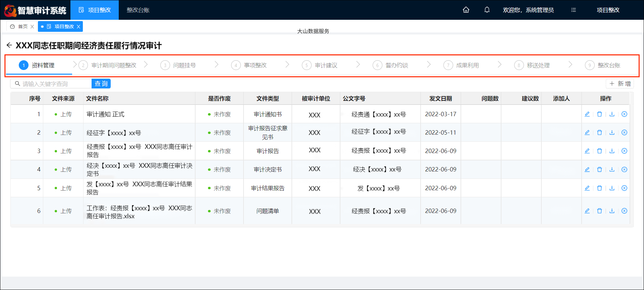Delete row 4 审计决定书 entry
Screen dimensions: 644x290
pyautogui.click(x=600, y=169)
